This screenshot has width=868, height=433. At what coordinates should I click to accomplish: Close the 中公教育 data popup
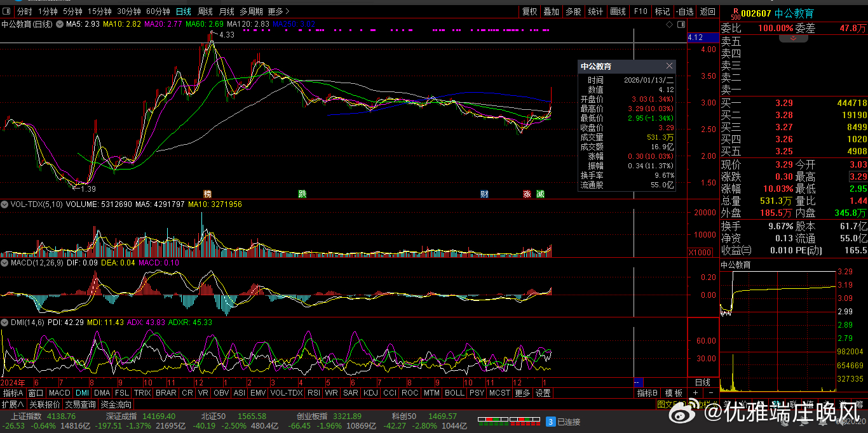tap(669, 66)
